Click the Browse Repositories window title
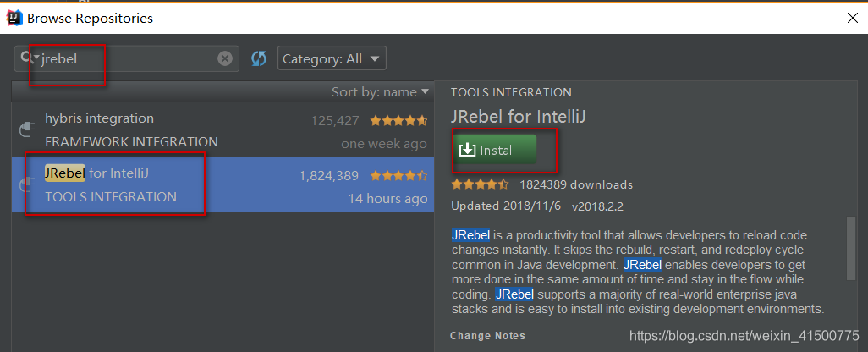Image resolution: width=868 pixels, height=352 pixels. coord(91,19)
